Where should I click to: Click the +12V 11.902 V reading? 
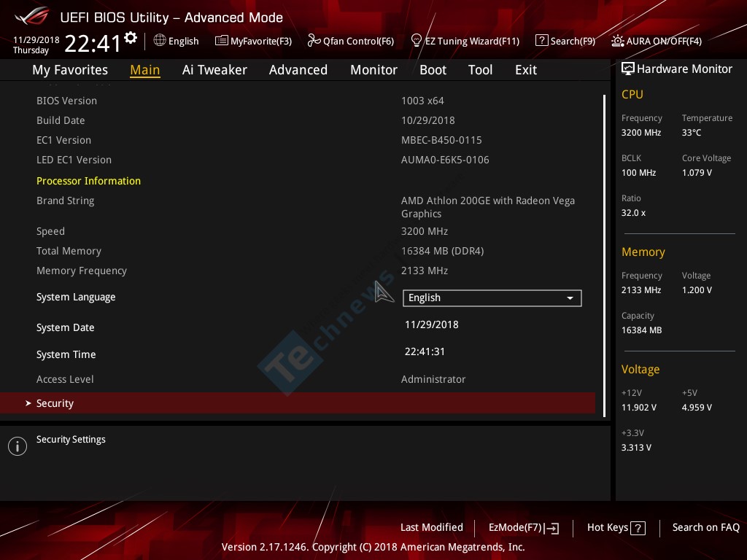[639, 408]
